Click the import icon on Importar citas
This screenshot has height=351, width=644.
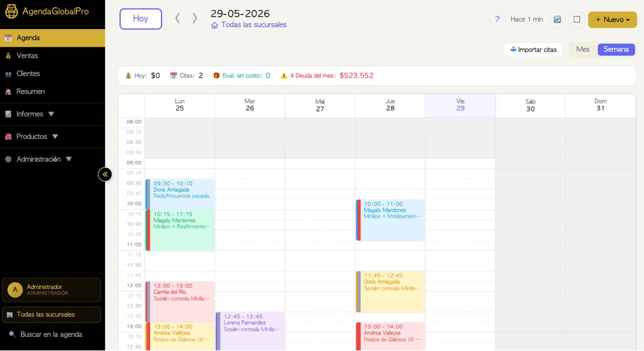pyautogui.click(x=513, y=49)
